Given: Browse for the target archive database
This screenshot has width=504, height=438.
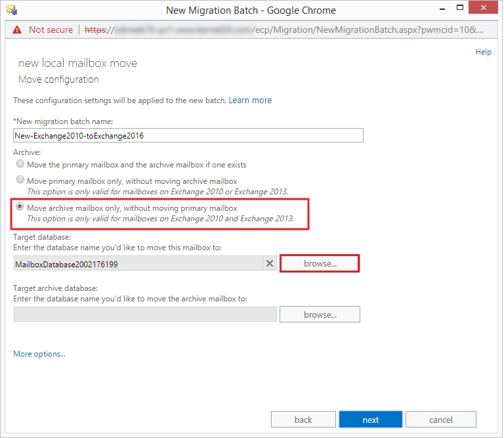Looking at the screenshot, I should pos(320,314).
